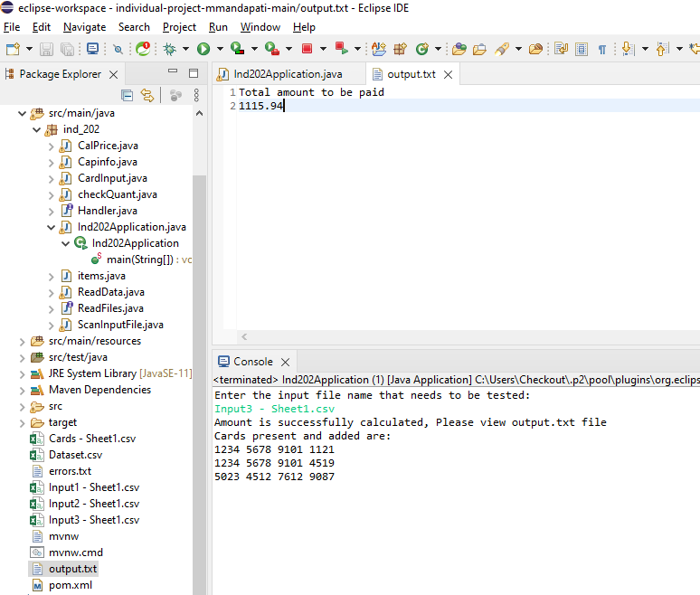Select Input2 - Sheet1.csv file

pyautogui.click(x=94, y=504)
